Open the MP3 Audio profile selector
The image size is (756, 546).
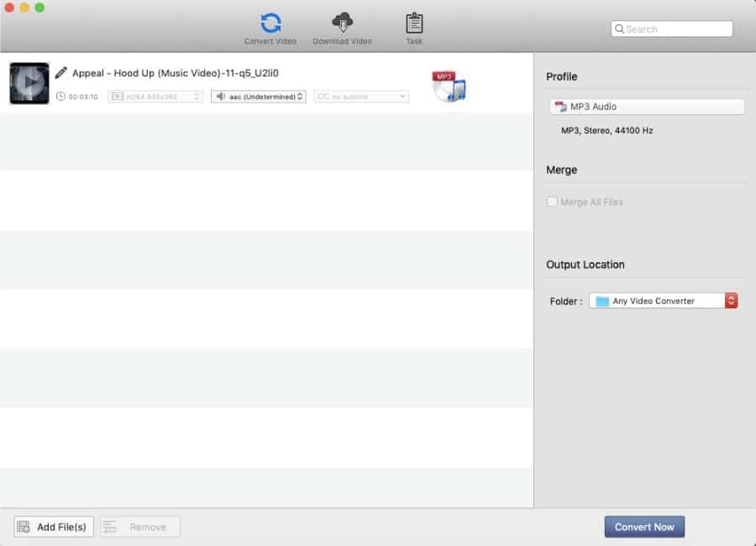(647, 107)
